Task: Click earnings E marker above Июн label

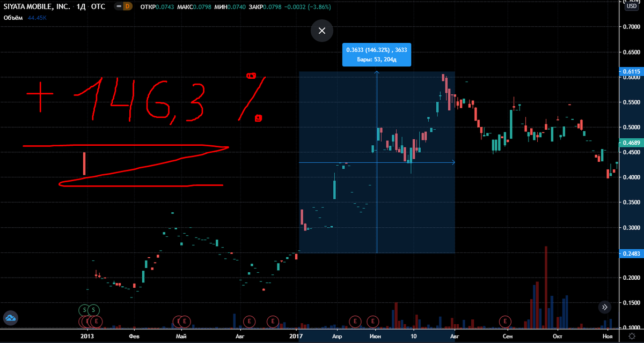Action: 372,321
